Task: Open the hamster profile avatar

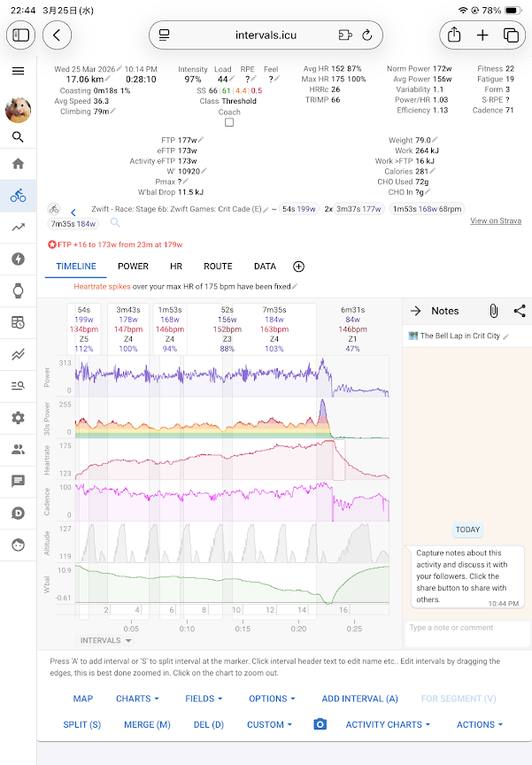Action: pos(18,109)
